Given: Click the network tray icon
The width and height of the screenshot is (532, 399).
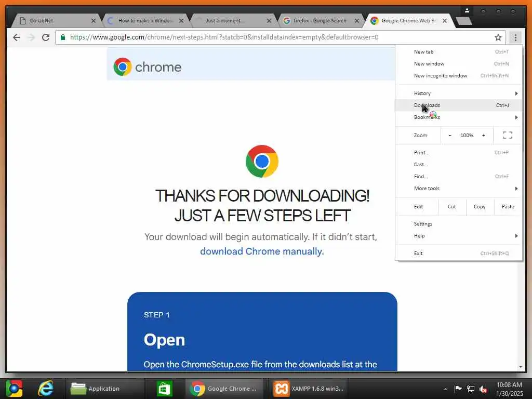Looking at the screenshot, I should click(471, 389).
